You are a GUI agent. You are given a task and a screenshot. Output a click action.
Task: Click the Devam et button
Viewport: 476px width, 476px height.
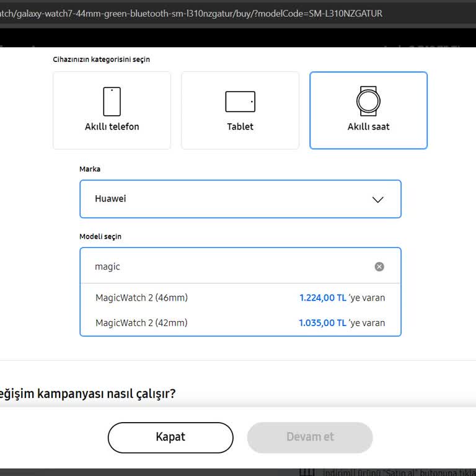click(x=310, y=437)
